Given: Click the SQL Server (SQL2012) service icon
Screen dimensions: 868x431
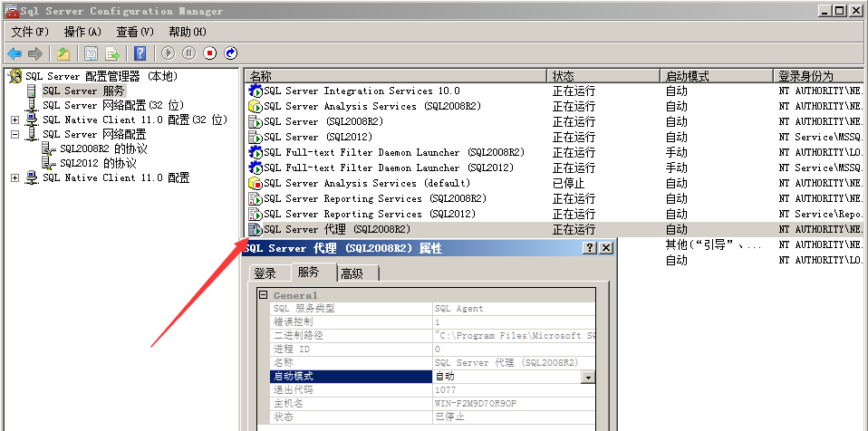Looking at the screenshot, I should coord(256,138).
